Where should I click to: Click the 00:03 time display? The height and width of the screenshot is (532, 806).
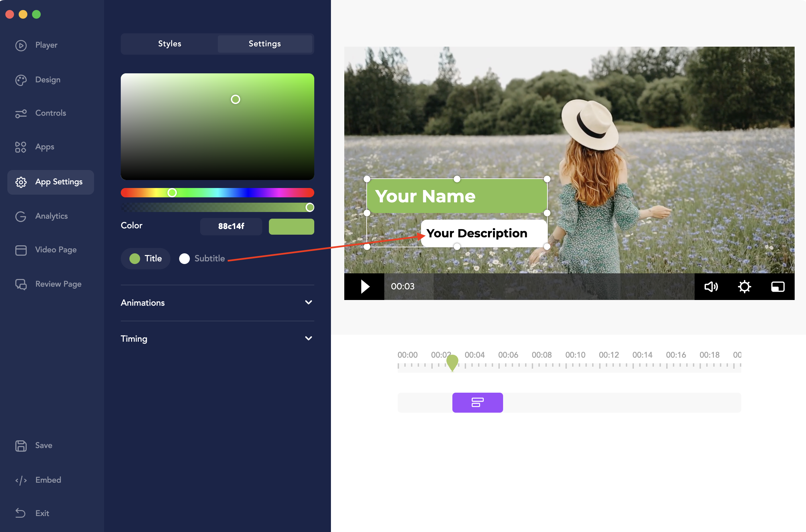pyautogui.click(x=403, y=287)
